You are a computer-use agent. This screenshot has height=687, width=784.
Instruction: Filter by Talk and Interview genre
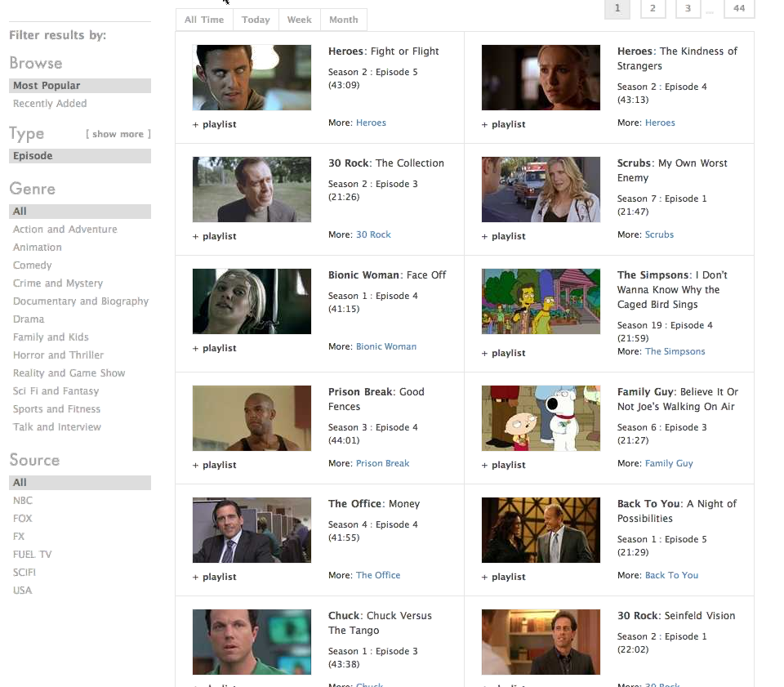[x=57, y=427]
